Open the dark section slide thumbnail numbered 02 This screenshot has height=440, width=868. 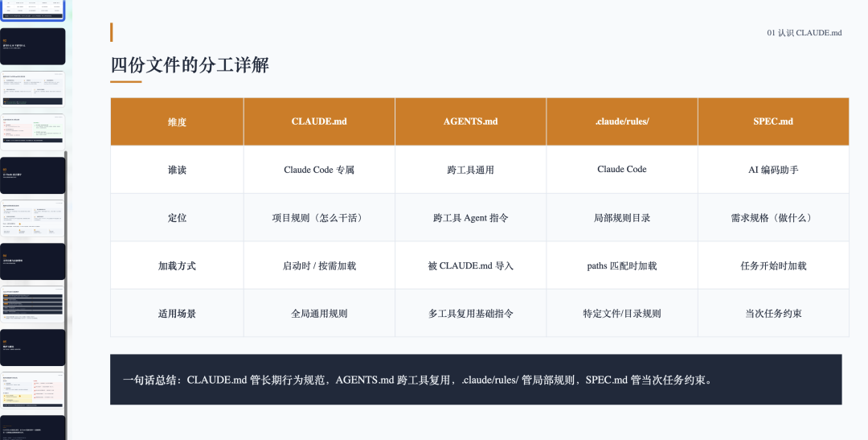pyautogui.click(x=33, y=47)
